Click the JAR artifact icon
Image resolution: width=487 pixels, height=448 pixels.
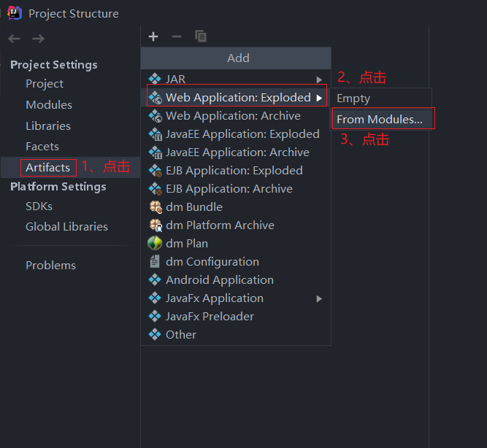[155, 79]
